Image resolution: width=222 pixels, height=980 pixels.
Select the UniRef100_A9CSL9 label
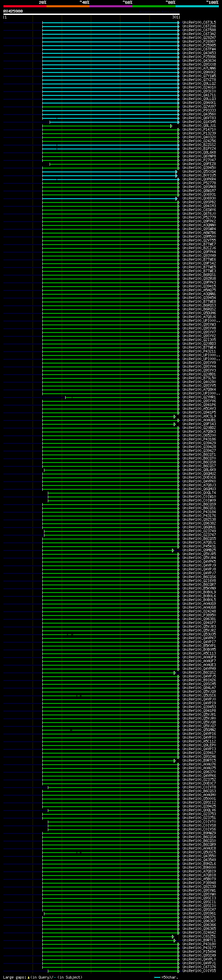click(199, 416)
